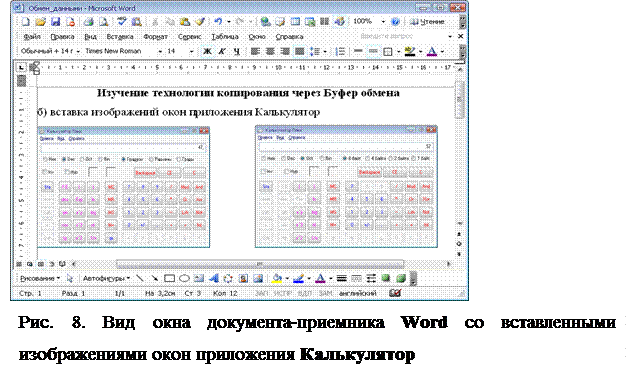Open the Таблица menu

tap(225, 36)
